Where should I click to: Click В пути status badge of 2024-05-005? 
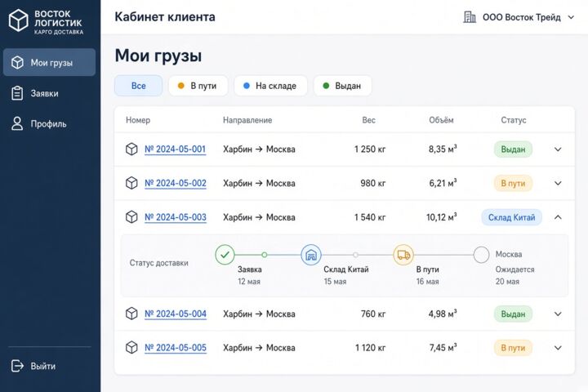513,348
